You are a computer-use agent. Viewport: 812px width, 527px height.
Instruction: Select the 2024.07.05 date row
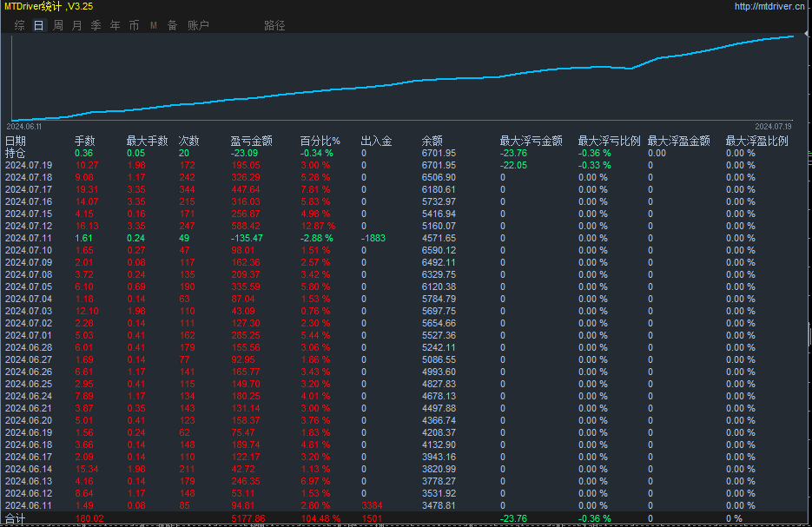coord(404,287)
